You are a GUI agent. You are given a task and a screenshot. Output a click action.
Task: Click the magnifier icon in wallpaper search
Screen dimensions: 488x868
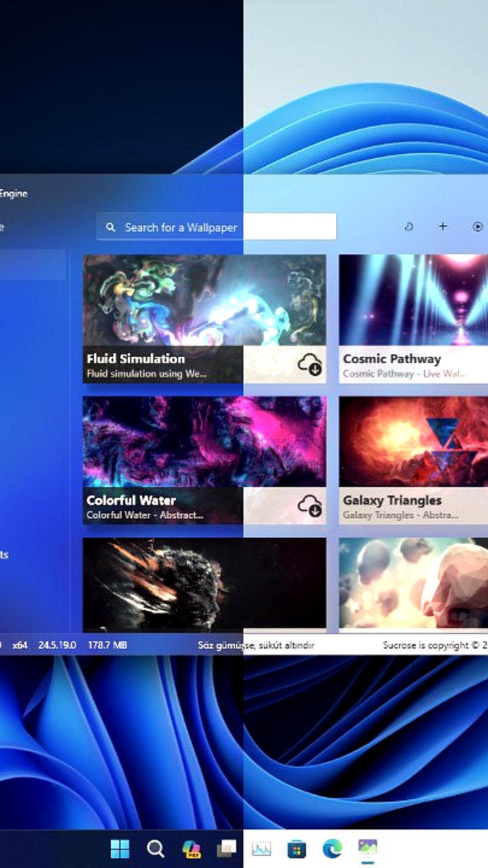click(x=111, y=227)
